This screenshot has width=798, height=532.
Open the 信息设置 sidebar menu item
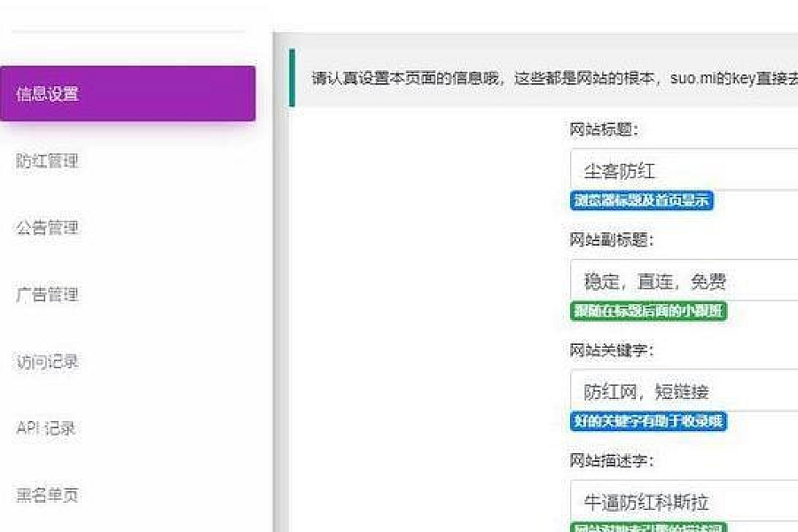128,93
